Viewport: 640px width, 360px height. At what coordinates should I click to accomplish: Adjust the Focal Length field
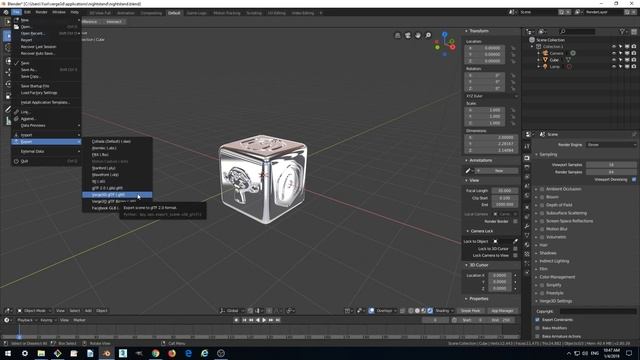pyautogui.click(x=505, y=191)
